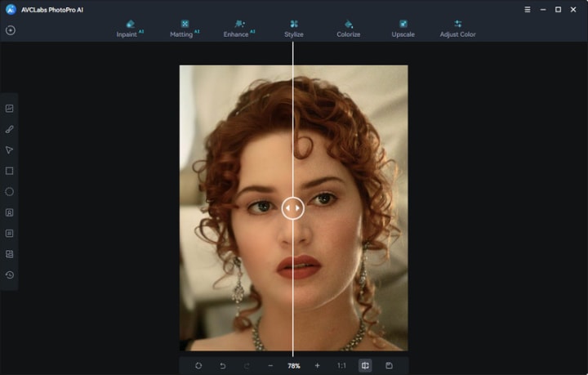Open the hamburger menu
The width and height of the screenshot is (588, 375).
(x=528, y=10)
